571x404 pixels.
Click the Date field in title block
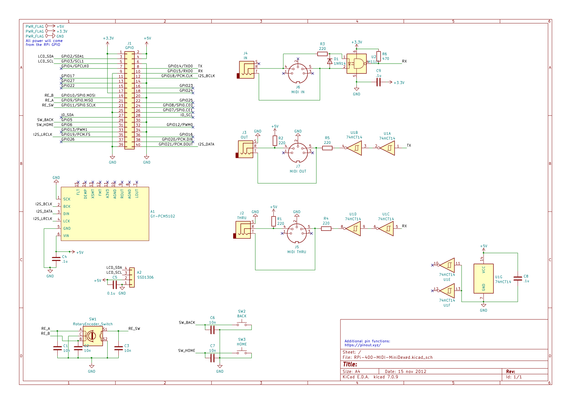point(406,372)
